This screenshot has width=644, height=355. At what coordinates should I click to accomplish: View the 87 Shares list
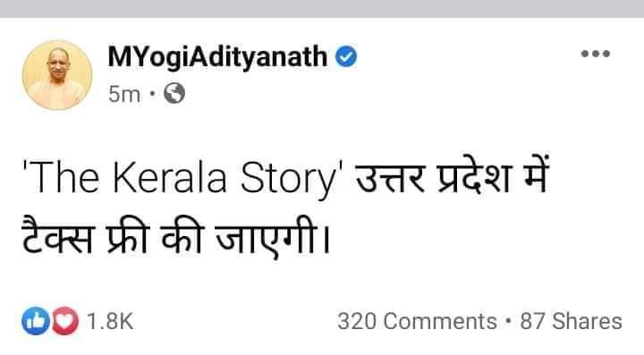[571, 321]
